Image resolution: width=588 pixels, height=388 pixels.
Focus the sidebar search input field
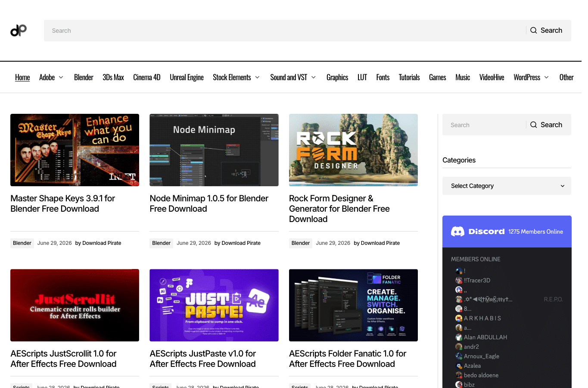(x=484, y=125)
